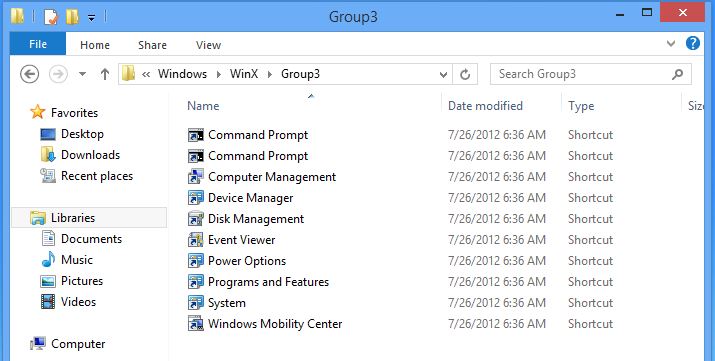Viewport: 715px width, 361px height.
Task: Click the Device Manager shortcut icon
Action: coord(196,198)
